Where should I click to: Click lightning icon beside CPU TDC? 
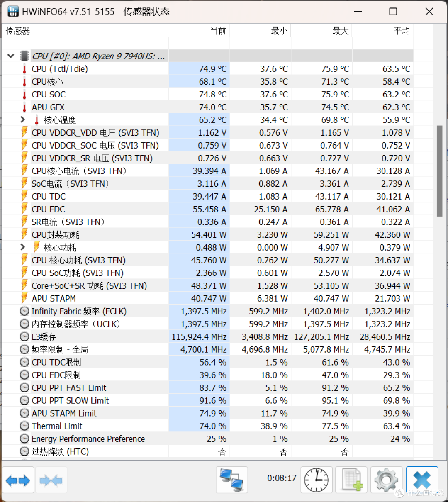tap(24, 196)
